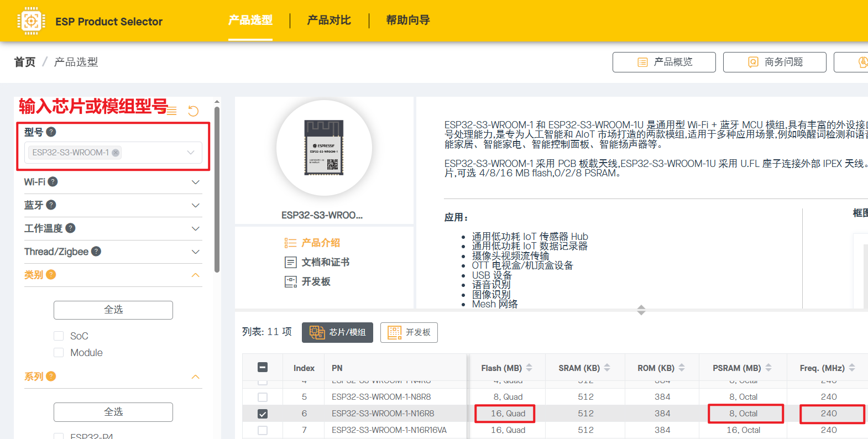Click the 系列 help question icon
Viewport: 868px width, 439px height.
click(x=51, y=376)
